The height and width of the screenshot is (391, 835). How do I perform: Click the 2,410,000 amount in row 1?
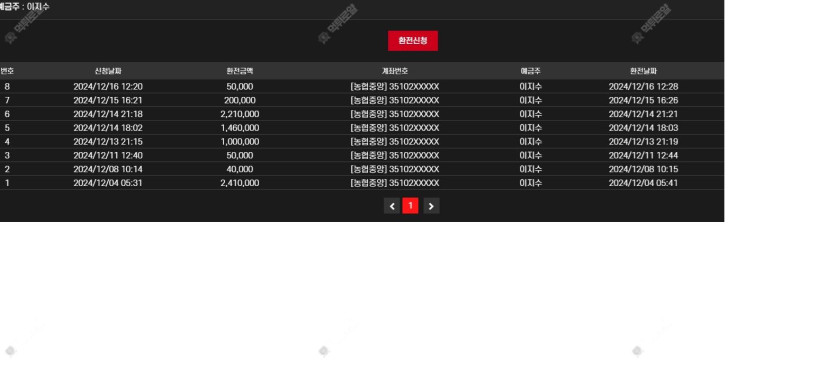coord(240,183)
